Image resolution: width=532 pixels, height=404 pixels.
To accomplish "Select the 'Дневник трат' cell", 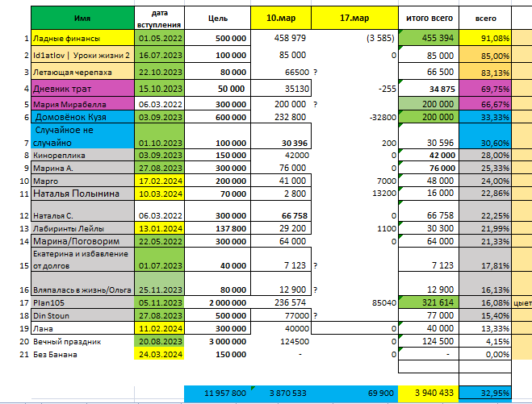I will point(82,89).
